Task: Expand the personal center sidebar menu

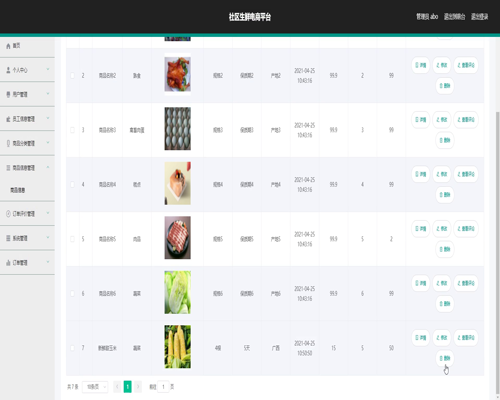Action: coord(27,70)
